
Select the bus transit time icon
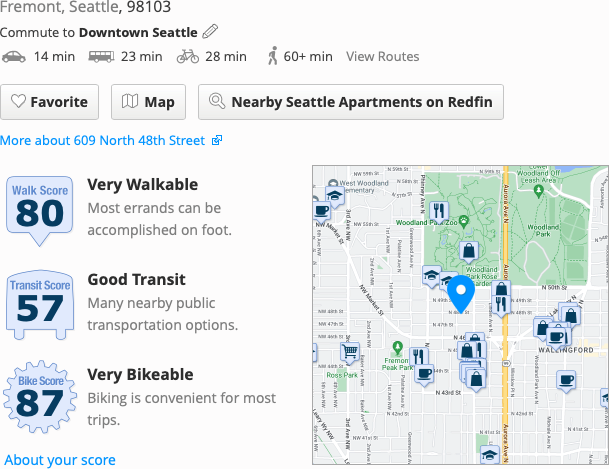click(100, 56)
